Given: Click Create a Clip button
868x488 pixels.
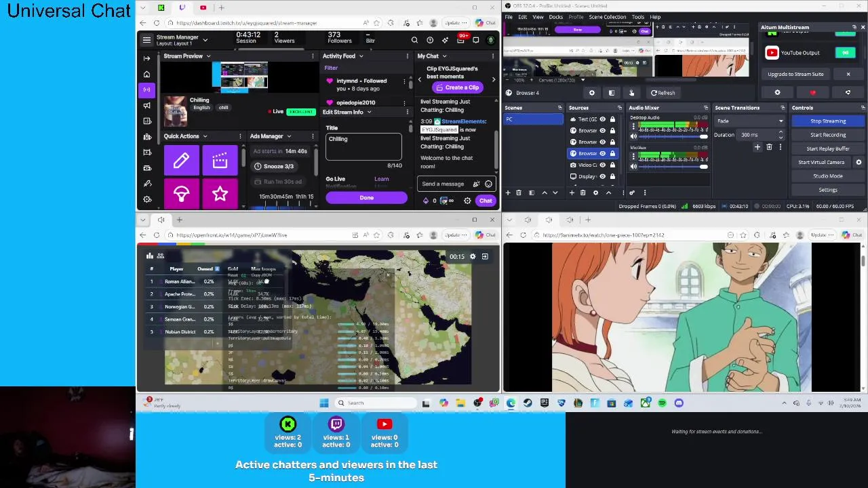Looking at the screenshot, I should tap(457, 87).
